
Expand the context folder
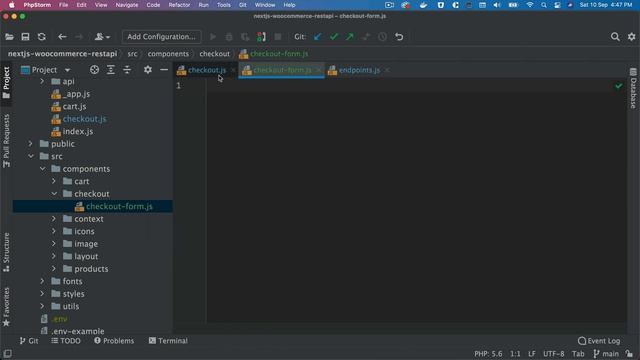point(54,219)
